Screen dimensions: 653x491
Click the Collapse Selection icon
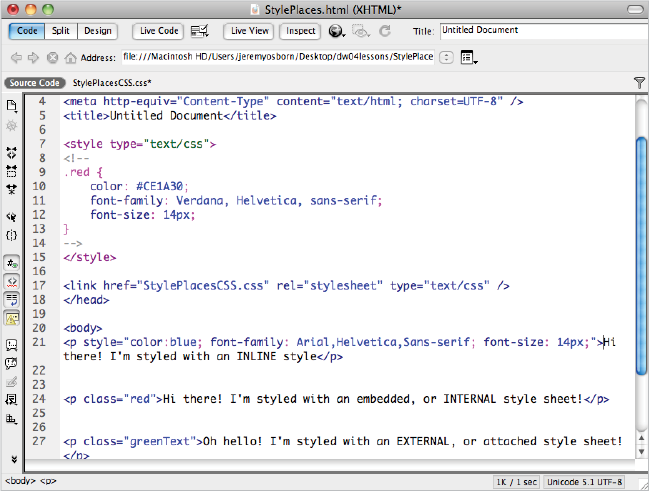click(12, 171)
